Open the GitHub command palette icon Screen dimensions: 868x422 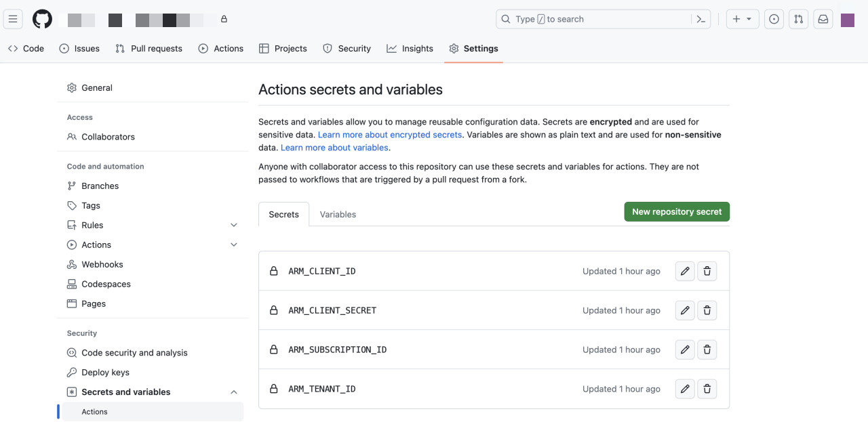tap(701, 18)
